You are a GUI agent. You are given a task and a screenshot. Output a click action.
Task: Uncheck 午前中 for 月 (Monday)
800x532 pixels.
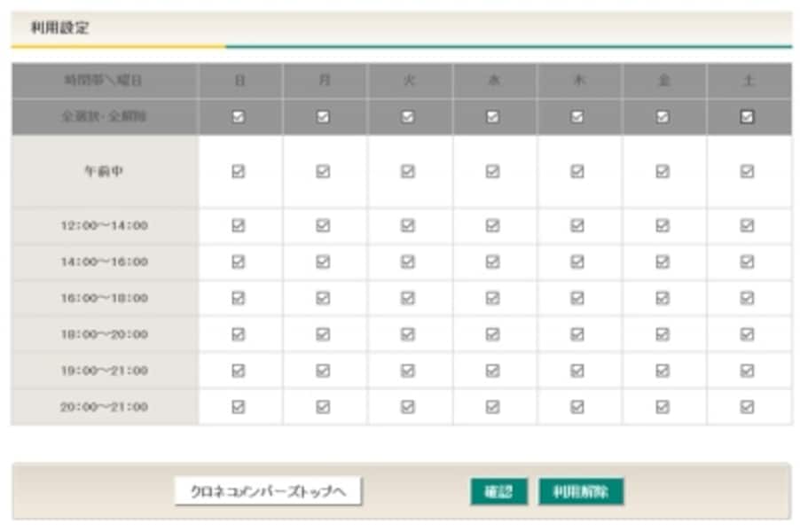tap(323, 171)
